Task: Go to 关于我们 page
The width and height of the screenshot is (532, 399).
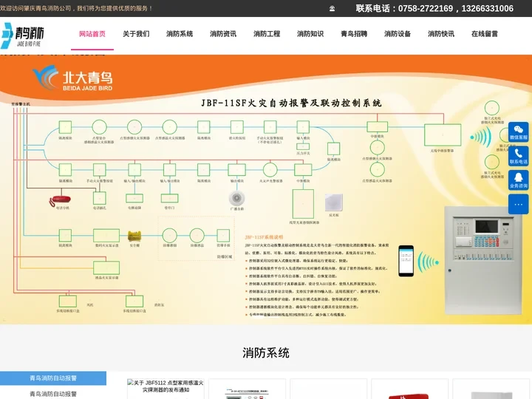Action: 136,34
